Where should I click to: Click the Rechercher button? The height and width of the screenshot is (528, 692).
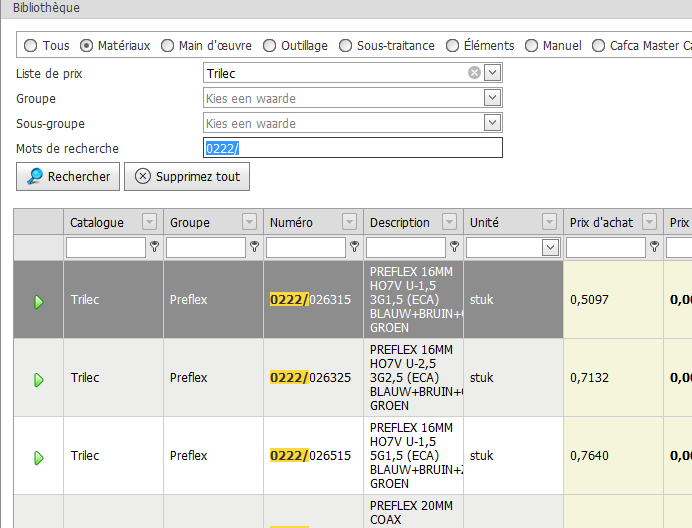click(68, 177)
